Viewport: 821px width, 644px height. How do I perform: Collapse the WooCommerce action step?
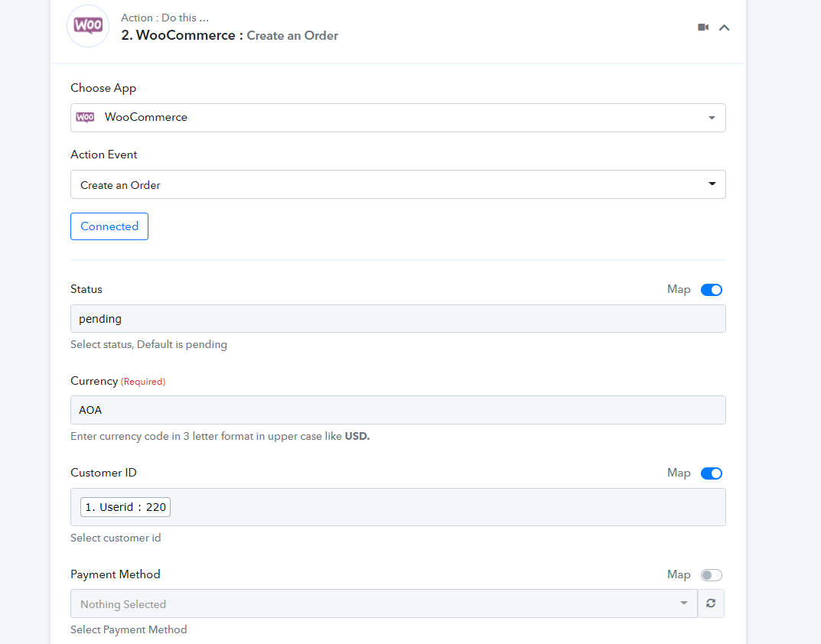724,28
